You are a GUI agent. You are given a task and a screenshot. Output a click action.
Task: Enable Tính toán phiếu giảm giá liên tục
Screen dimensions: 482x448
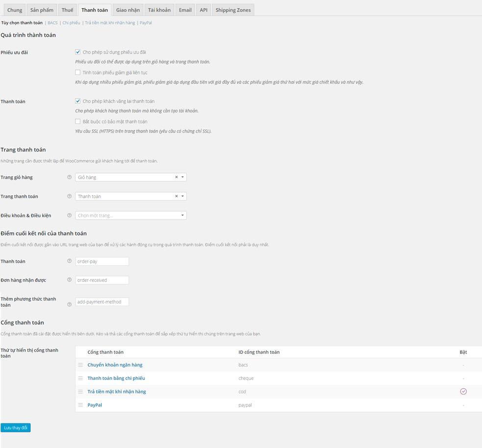(x=77, y=73)
